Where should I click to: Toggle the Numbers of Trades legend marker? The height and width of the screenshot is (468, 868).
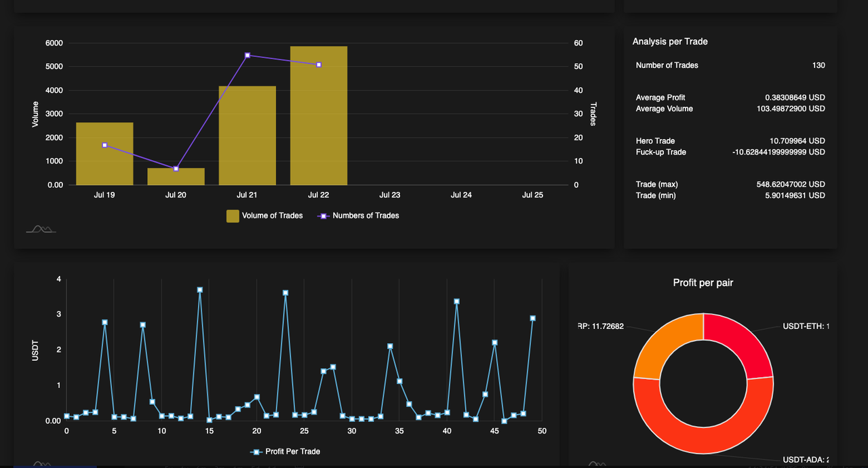point(323,216)
